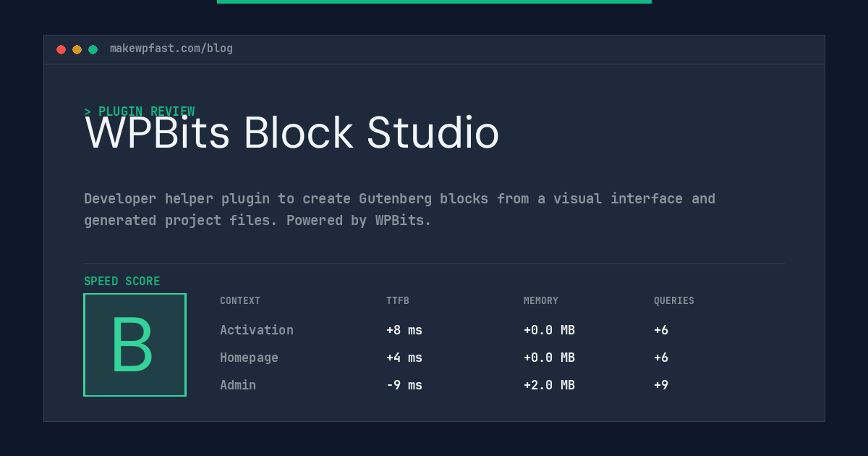Click the Homepage queries value +6

[x=661, y=358]
